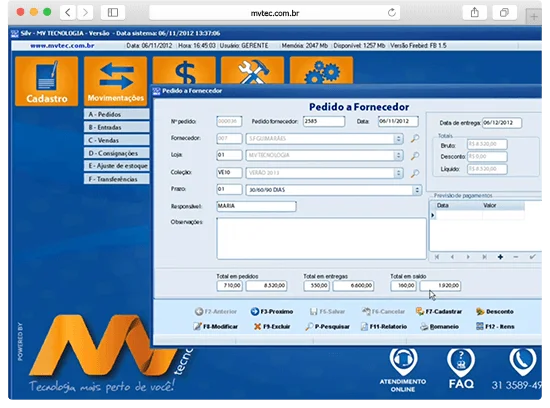The height and width of the screenshot is (408, 550).
Task: Reload the page in Safari
Action: [x=392, y=13]
